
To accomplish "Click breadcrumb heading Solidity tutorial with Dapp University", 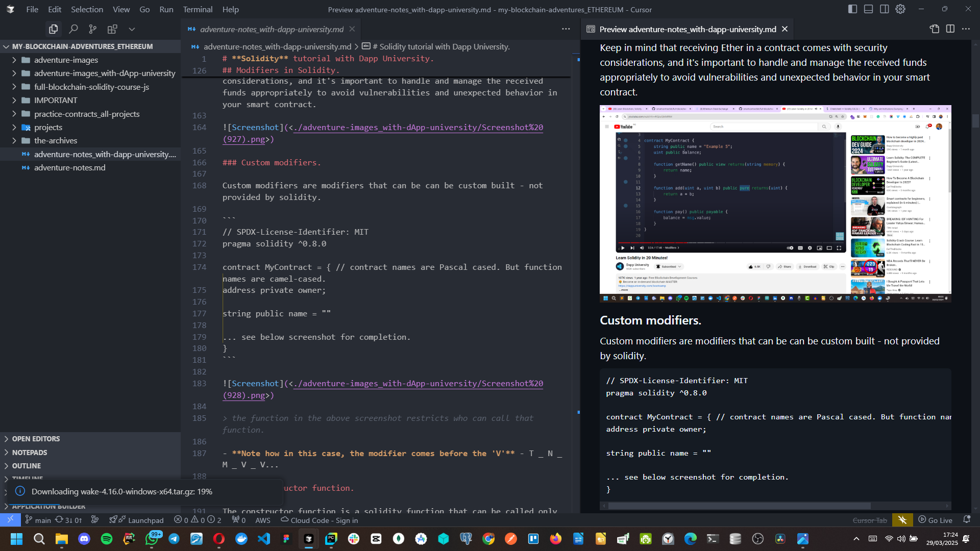I will pyautogui.click(x=441, y=46).
